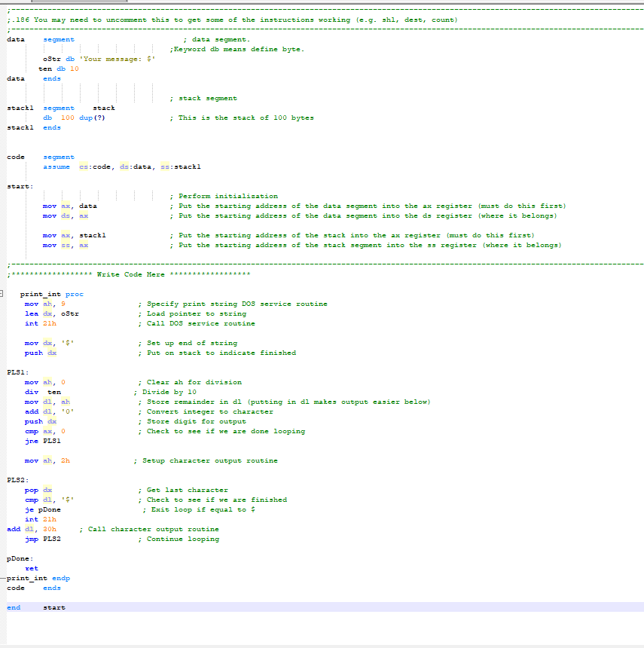Click the 'mov ax, stack1' instruction

[75, 236]
